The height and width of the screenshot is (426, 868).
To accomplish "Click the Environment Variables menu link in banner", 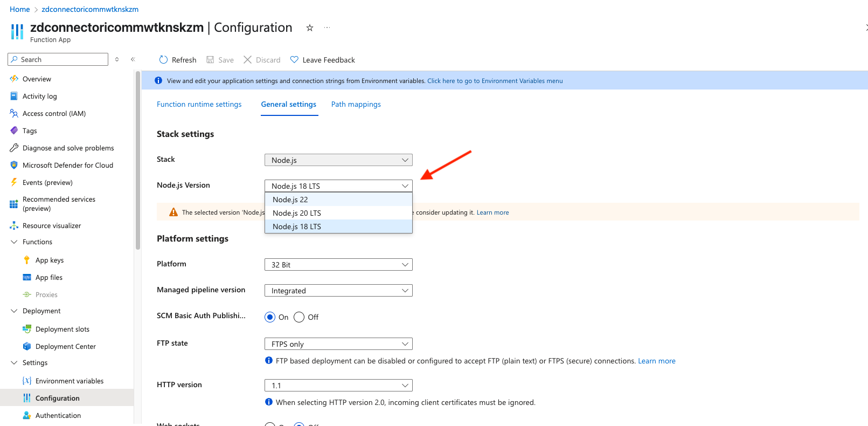I will pyautogui.click(x=495, y=81).
